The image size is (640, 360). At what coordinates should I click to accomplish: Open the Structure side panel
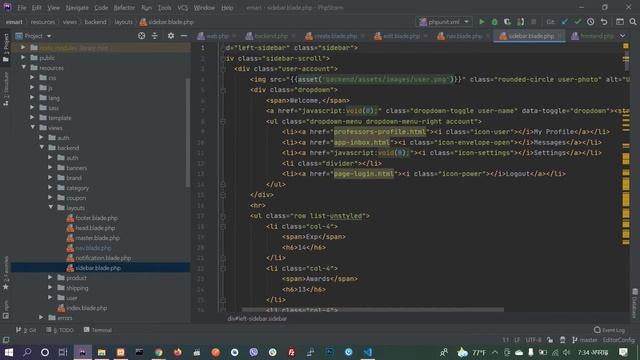tap(6, 89)
